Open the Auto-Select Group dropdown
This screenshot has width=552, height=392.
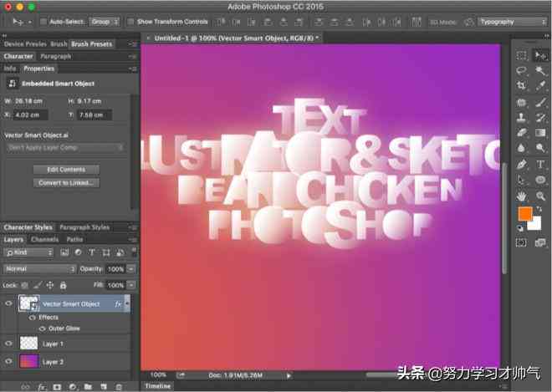[x=105, y=22]
